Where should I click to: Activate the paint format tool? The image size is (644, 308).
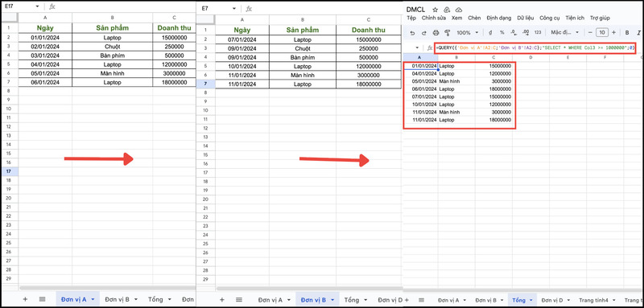tap(448, 33)
